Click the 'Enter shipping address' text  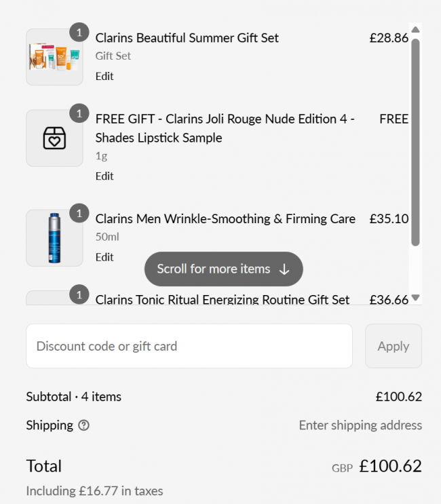click(x=360, y=425)
